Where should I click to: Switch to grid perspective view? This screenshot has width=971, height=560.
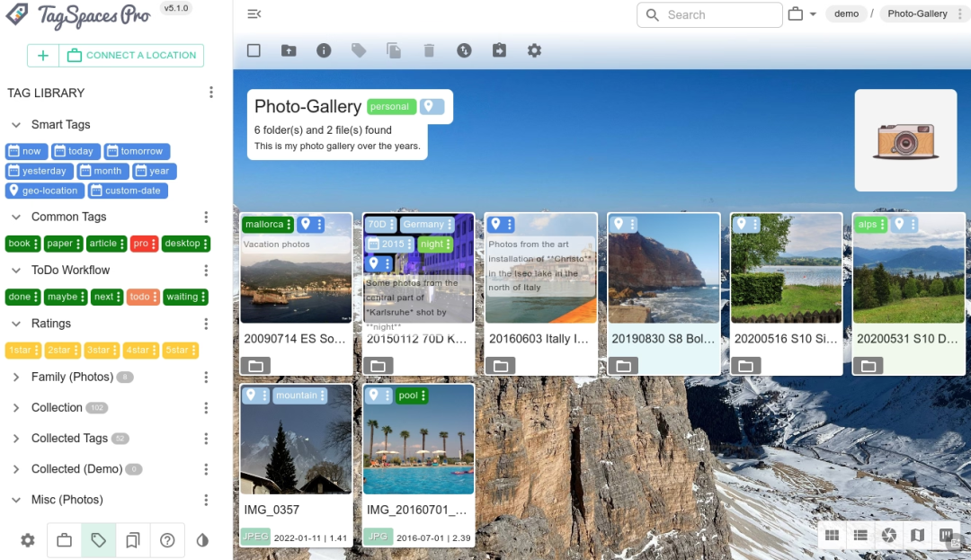click(x=832, y=535)
